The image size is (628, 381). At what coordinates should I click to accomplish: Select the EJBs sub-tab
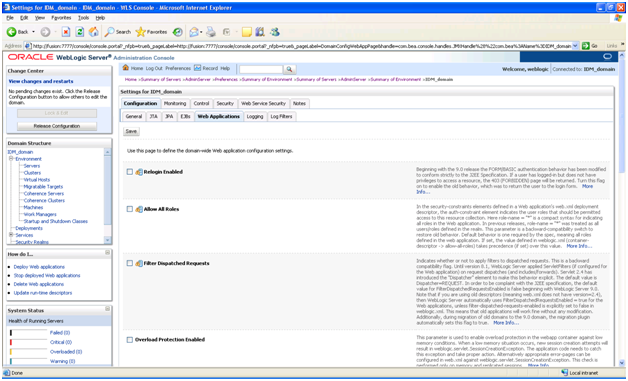tap(185, 117)
